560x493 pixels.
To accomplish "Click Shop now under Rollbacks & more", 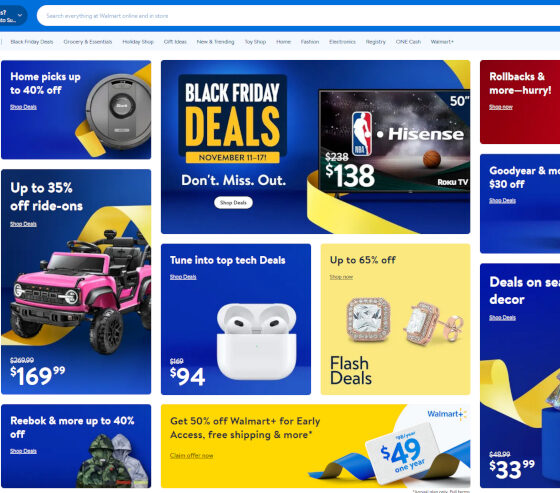I will (x=501, y=107).
